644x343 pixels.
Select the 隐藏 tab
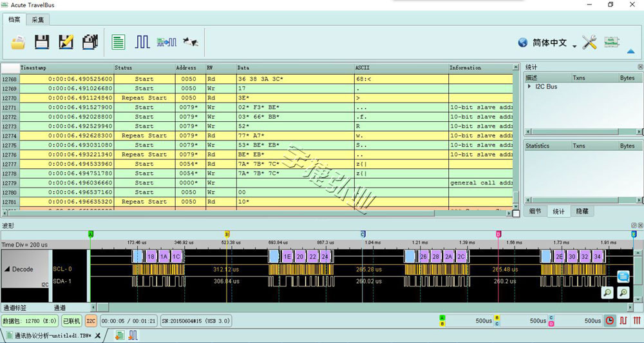pyautogui.click(x=582, y=211)
